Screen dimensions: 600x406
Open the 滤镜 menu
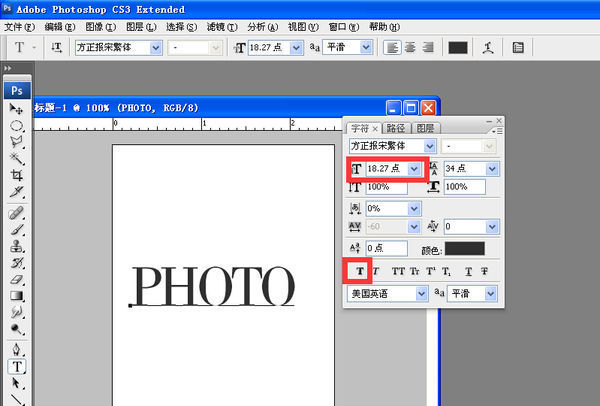[x=222, y=27]
